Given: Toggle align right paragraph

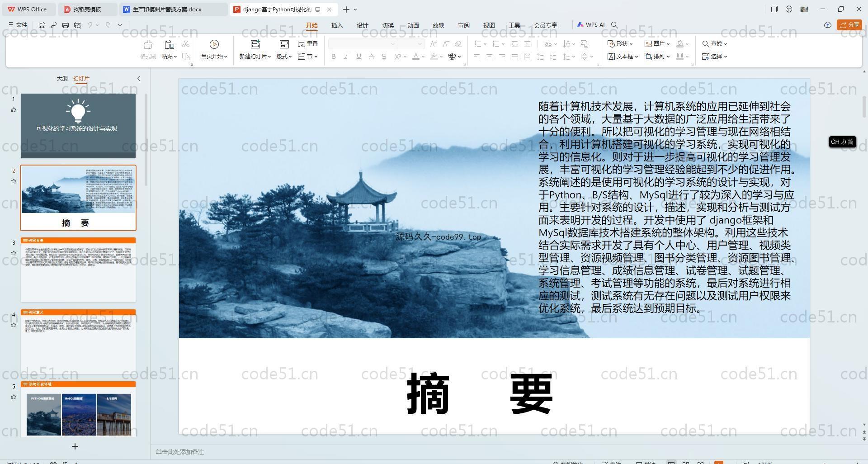Looking at the screenshot, I should pos(502,57).
